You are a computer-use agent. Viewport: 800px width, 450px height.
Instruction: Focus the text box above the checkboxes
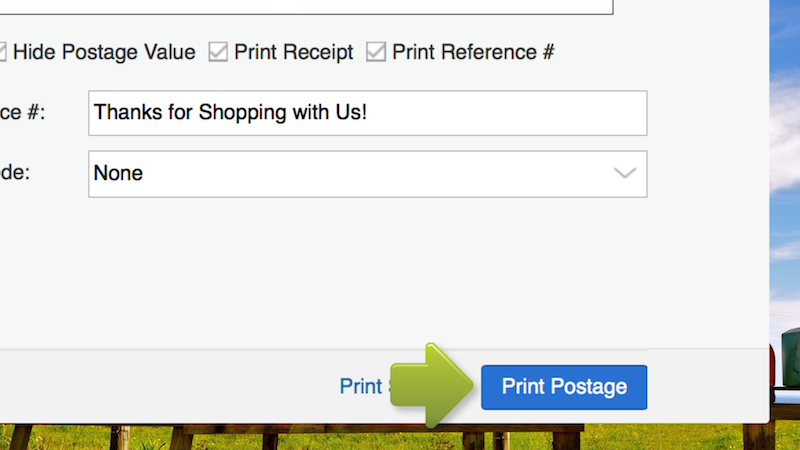[x=300, y=6]
